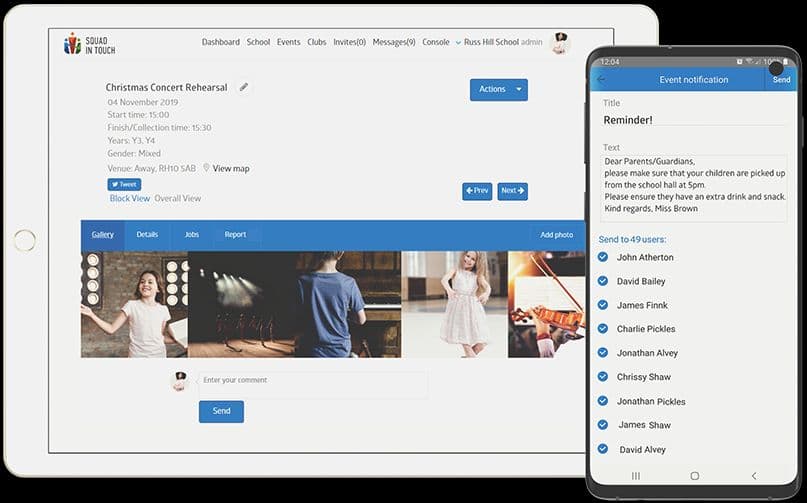The width and height of the screenshot is (807, 503).
Task: Uncheck David Bailey recipient
Action: [x=603, y=281]
